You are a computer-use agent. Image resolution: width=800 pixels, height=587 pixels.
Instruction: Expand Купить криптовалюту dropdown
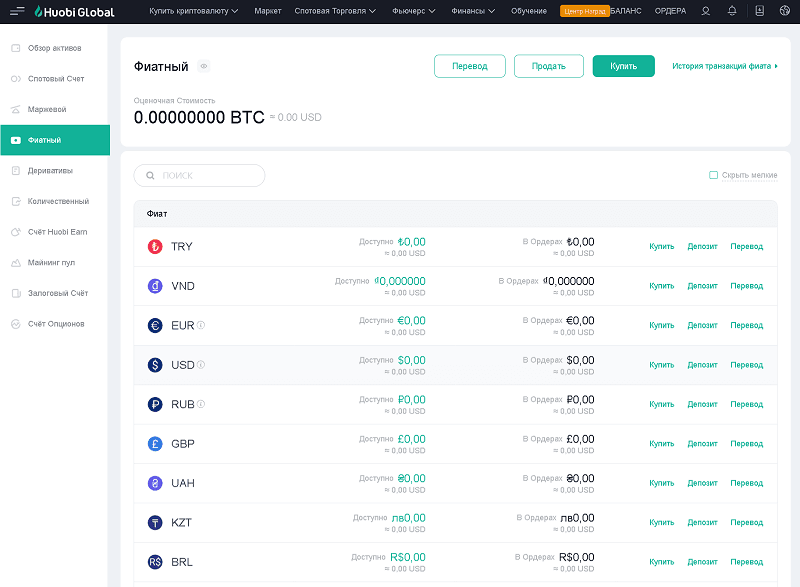[x=193, y=11]
